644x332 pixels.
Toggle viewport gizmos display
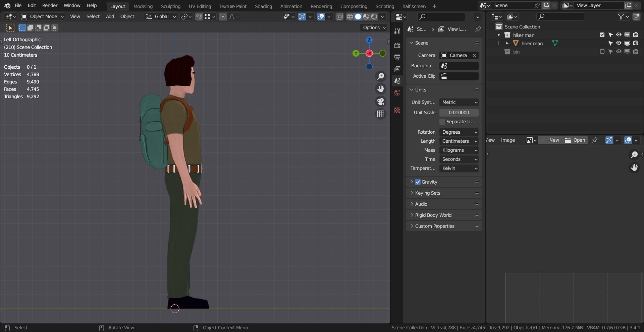[x=302, y=17]
